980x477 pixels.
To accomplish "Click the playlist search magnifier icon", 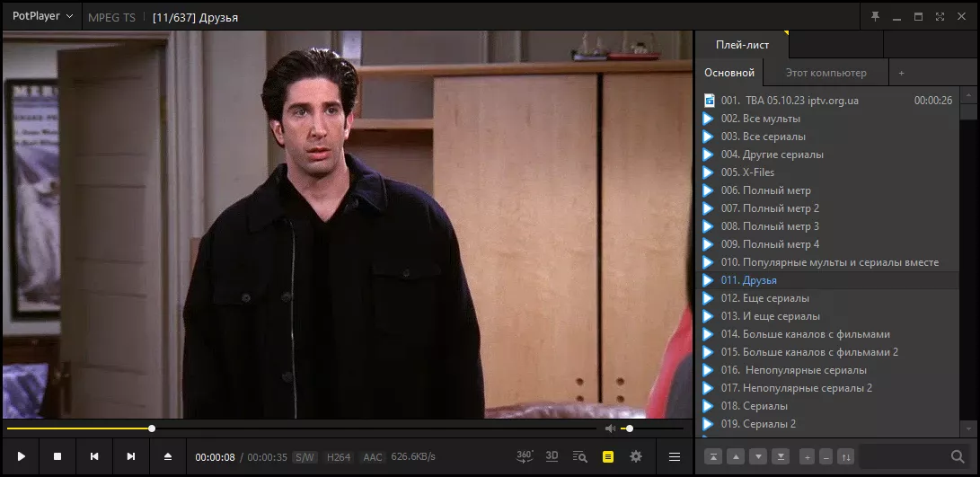I will (x=958, y=457).
